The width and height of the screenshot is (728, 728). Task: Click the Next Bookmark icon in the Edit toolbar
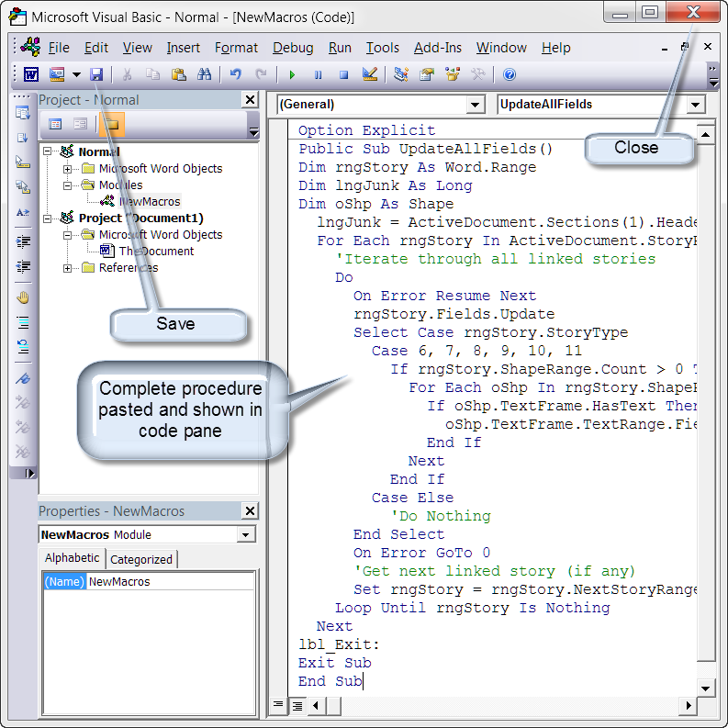[x=23, y=402]
